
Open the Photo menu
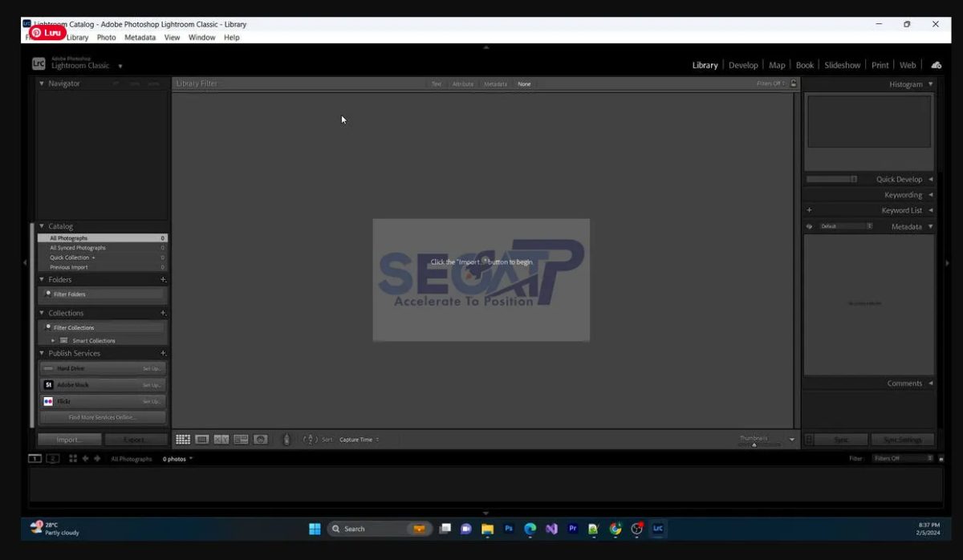pos(106,38)
